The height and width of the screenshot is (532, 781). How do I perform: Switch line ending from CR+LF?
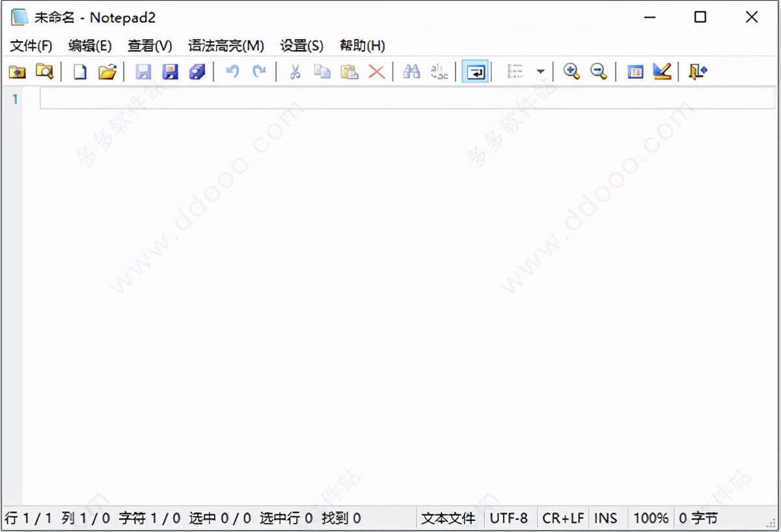[x=564, y=518]
